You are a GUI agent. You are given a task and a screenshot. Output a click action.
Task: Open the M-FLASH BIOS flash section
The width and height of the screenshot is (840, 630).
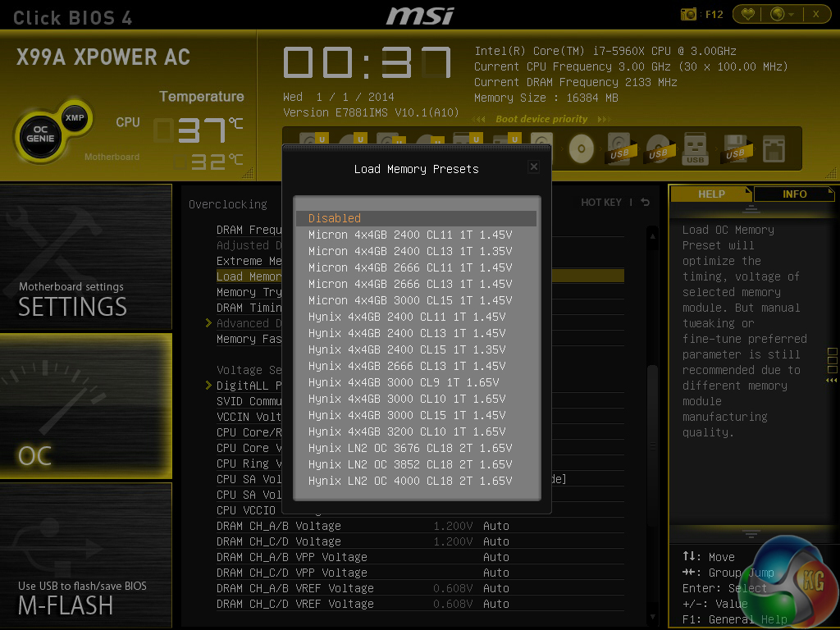(x=85, y=555)
